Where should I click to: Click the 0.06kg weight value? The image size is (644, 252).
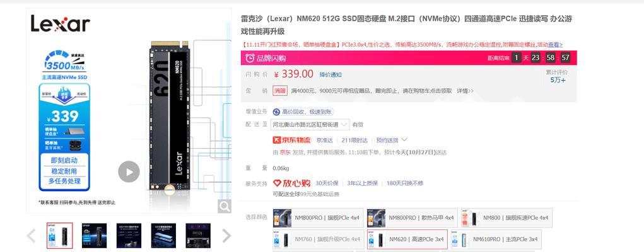[281, 168]
